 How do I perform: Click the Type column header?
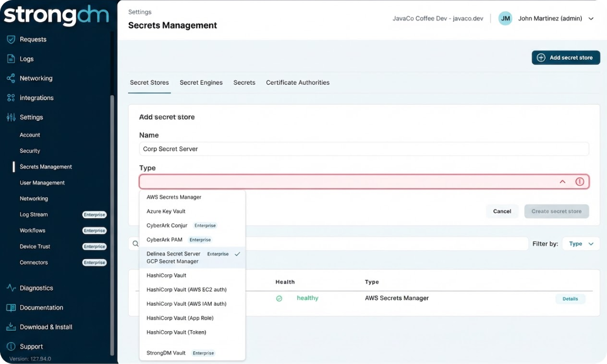tap(372, 282)
